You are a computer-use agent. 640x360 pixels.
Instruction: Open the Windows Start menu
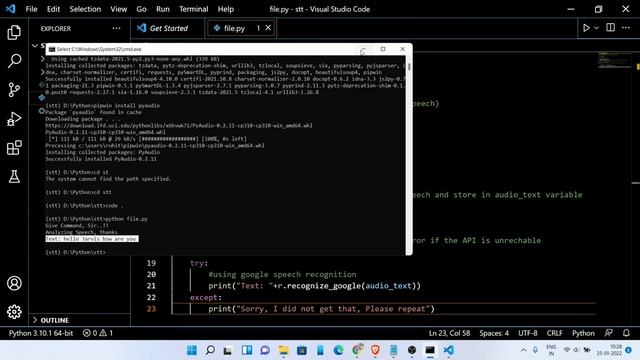coord(191,350)
